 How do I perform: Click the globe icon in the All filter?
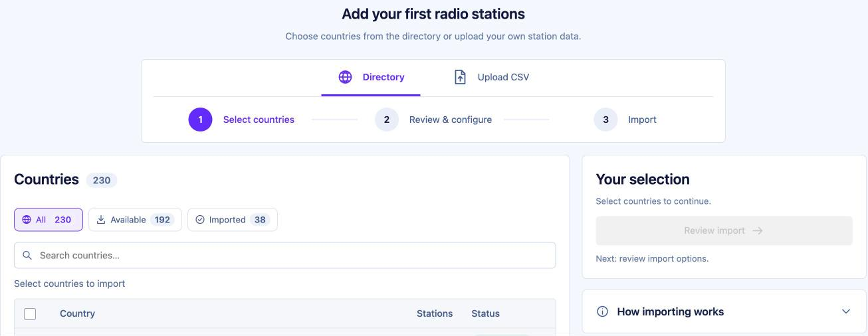pos(27,220)
